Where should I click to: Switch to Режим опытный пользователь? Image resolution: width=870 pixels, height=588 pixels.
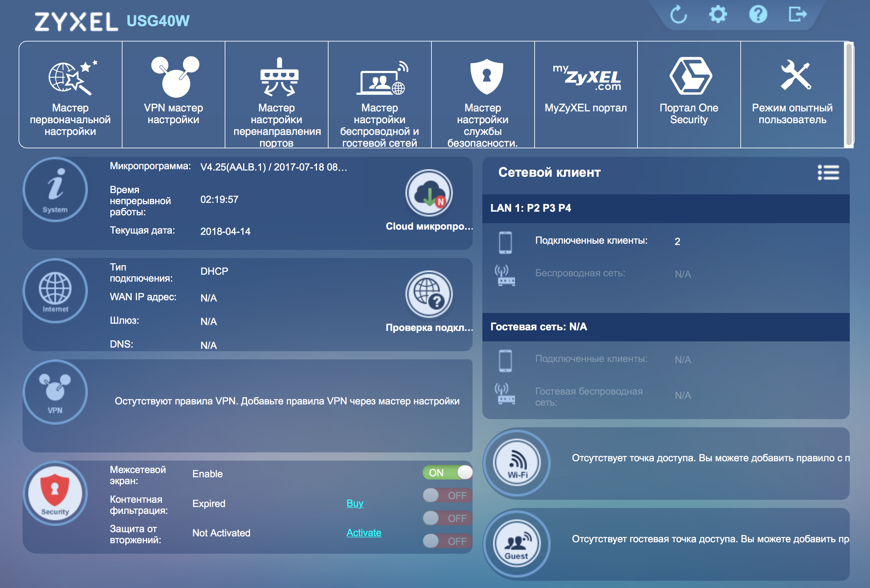point(793,95)
